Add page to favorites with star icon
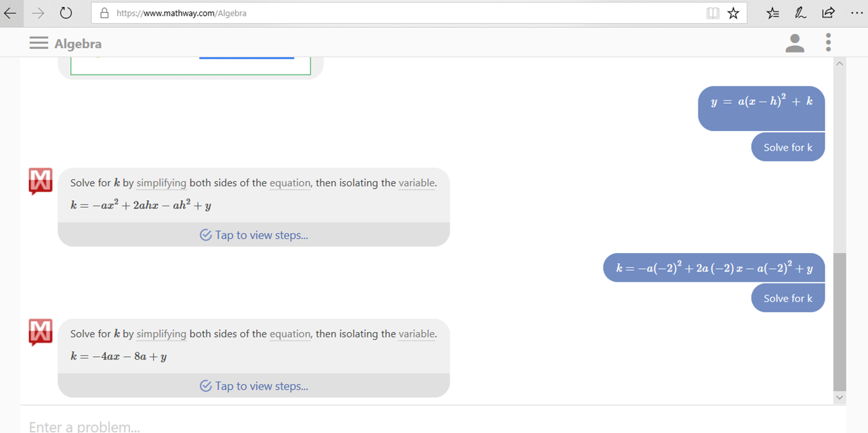Screen dimensions: 868x433 click(x=733, y=13)
